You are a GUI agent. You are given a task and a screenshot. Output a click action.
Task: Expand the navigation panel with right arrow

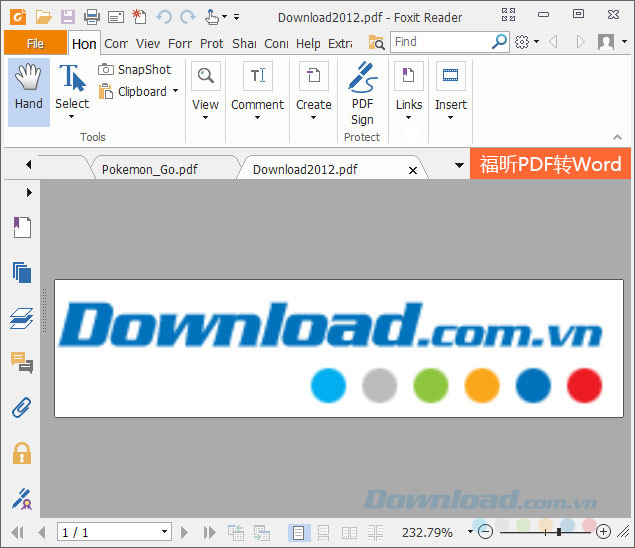29,192
